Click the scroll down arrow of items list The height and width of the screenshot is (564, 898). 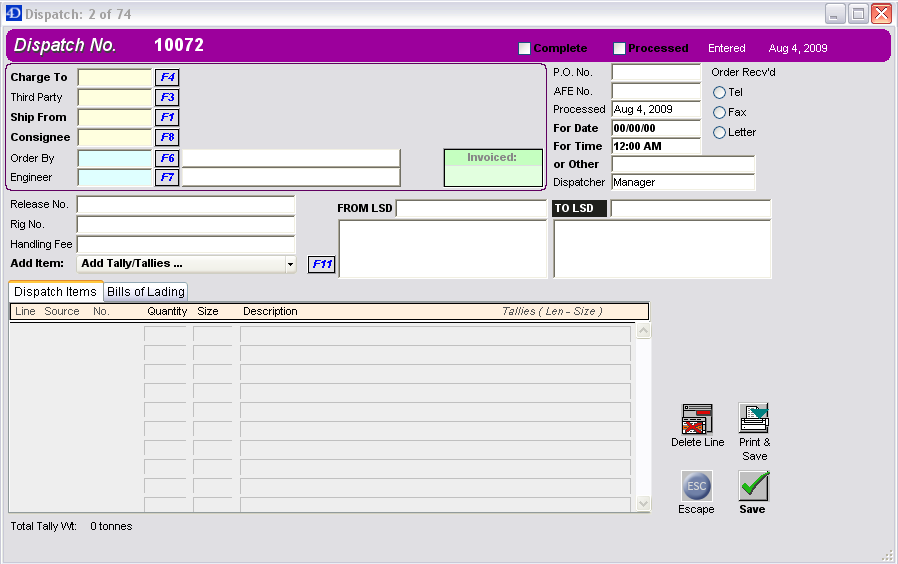click(x=643, y=504)
